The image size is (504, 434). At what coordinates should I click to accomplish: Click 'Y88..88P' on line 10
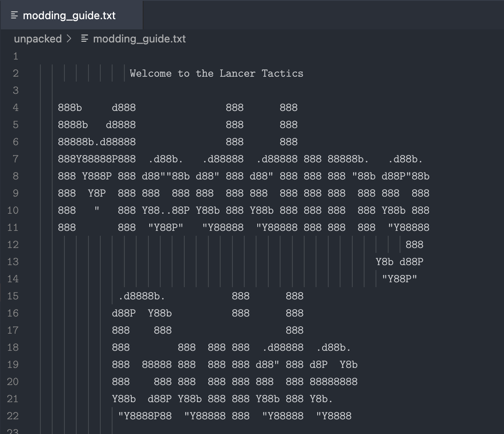coord(166,210)
